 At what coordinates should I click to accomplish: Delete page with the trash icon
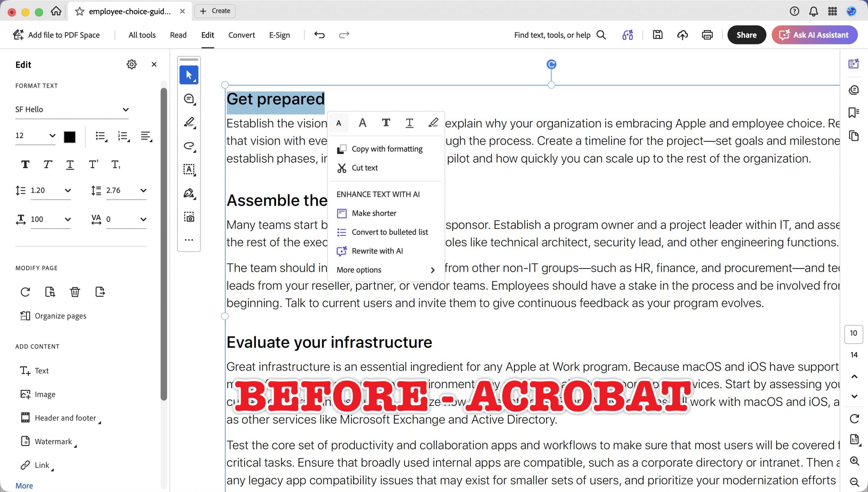[75, 292]
